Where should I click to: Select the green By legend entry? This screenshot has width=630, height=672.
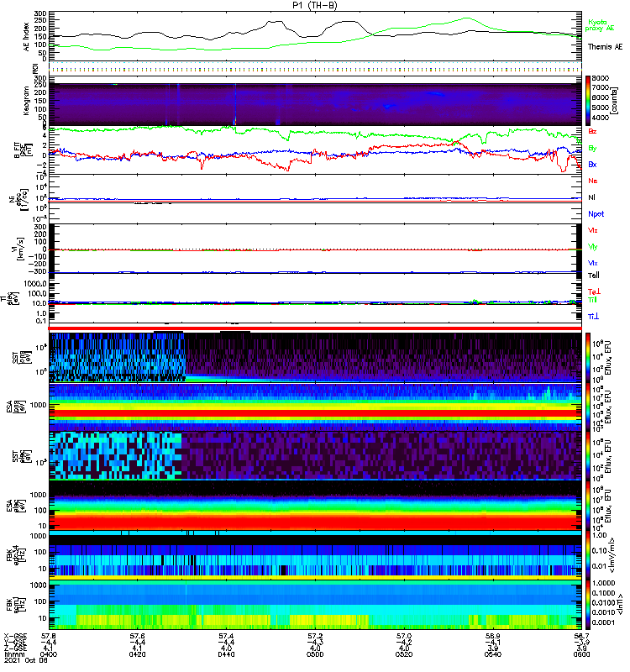click(x=592, y=149)
